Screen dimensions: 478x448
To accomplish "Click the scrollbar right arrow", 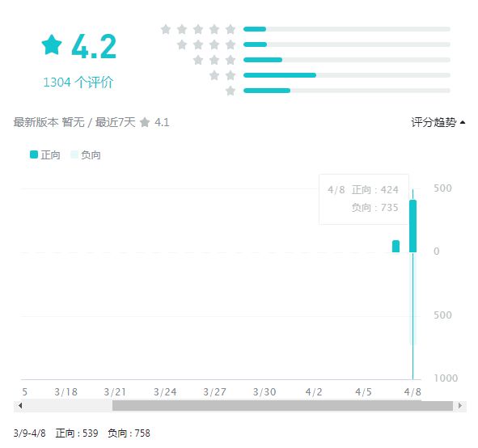I will [x=460, y=406].
